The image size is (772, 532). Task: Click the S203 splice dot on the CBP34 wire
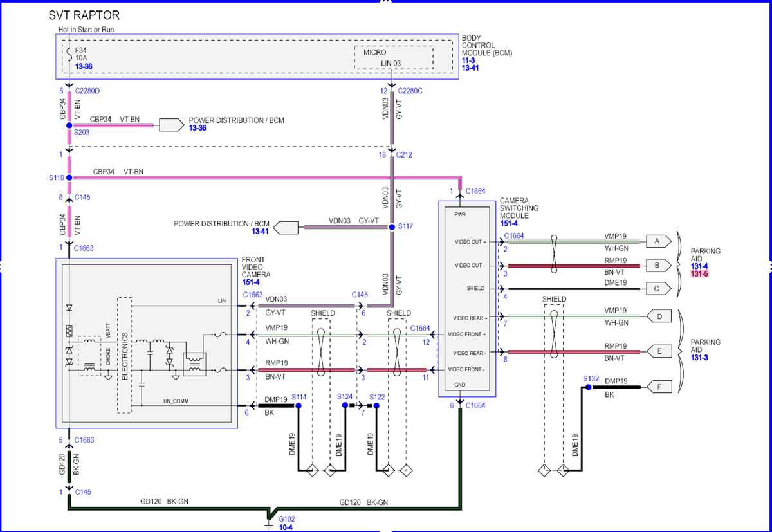69,125
